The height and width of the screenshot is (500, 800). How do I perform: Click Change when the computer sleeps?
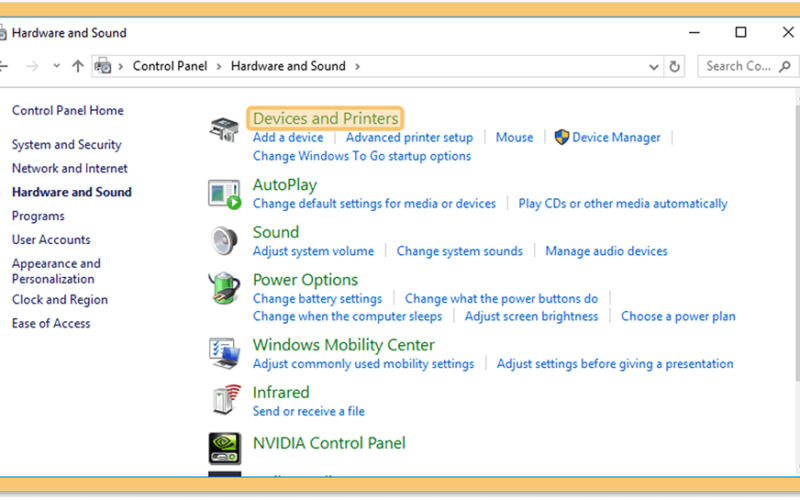347,317
